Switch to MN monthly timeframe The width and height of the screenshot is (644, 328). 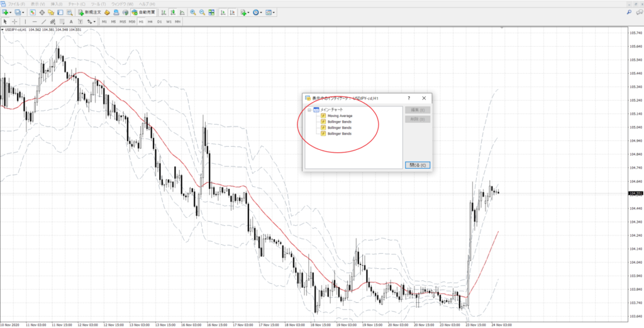[177, 21]
